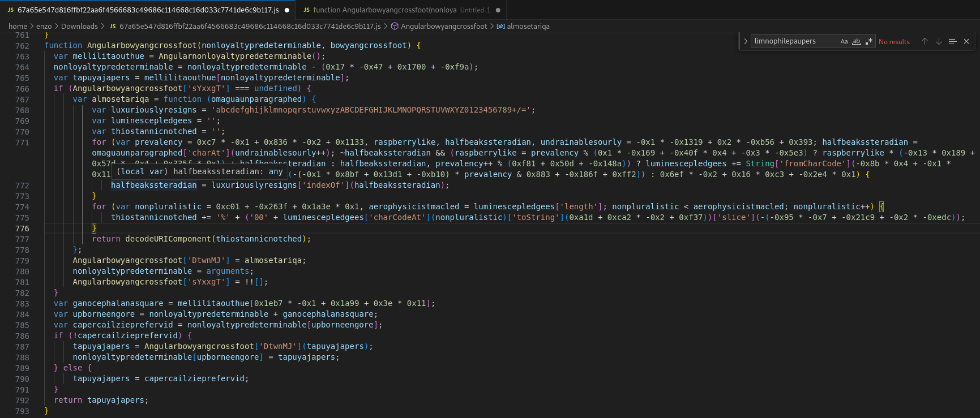This screenshot has width=980, height=418.
Task: Click return keyword on line 792
Action: point(68,400)
